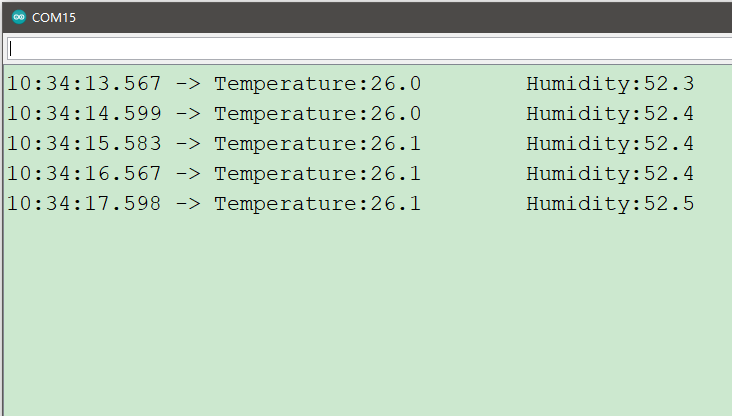The image size is (732, 416).
Task: Click timestamp 10:34:14.599 in the output
Action: [84, 114]
